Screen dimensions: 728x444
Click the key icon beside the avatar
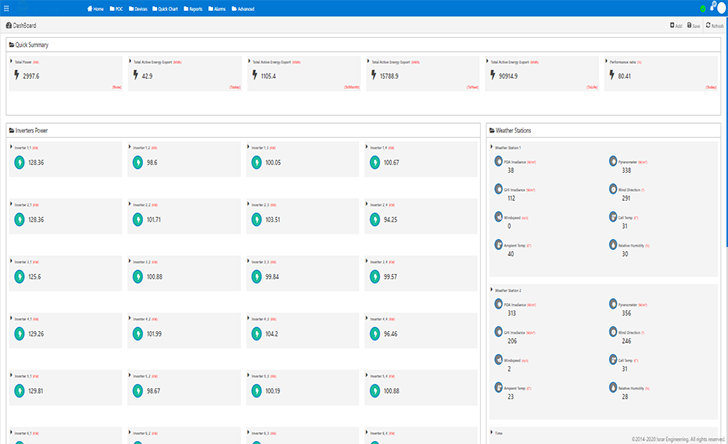tap(713, 6)
